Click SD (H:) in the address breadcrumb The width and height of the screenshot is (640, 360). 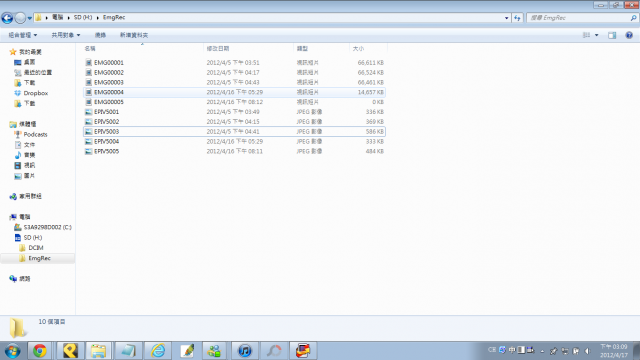coord(83,18)
